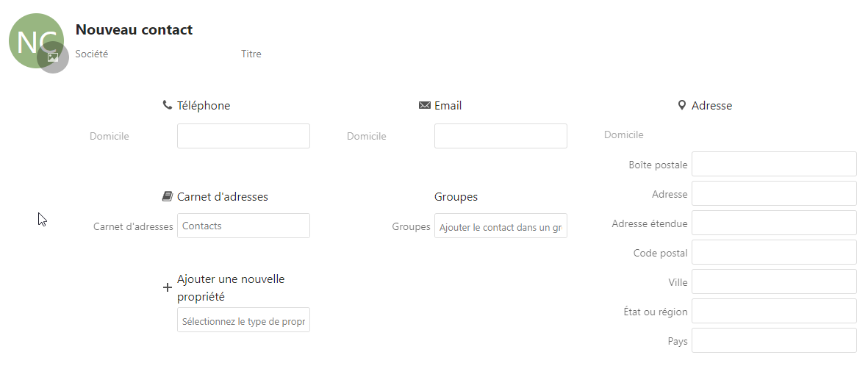868x366 pixels.
Task: Click the Titre field
Action: click(x=251, y=54)
